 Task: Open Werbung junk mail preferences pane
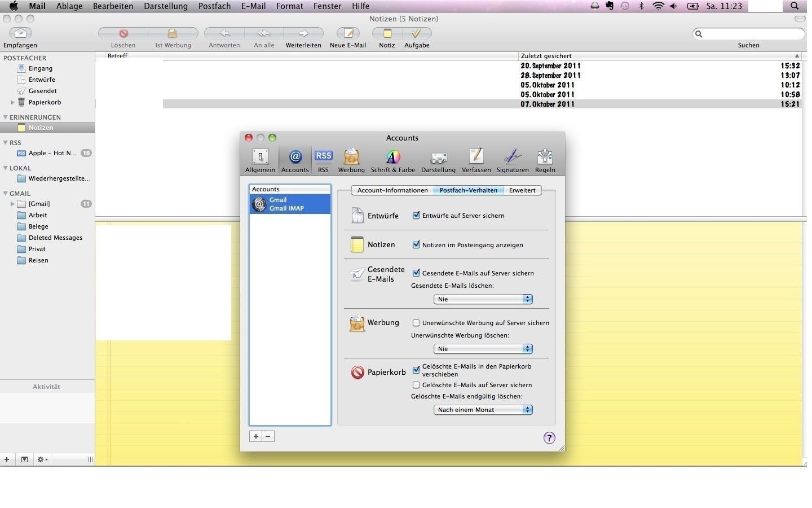(351, 160)
